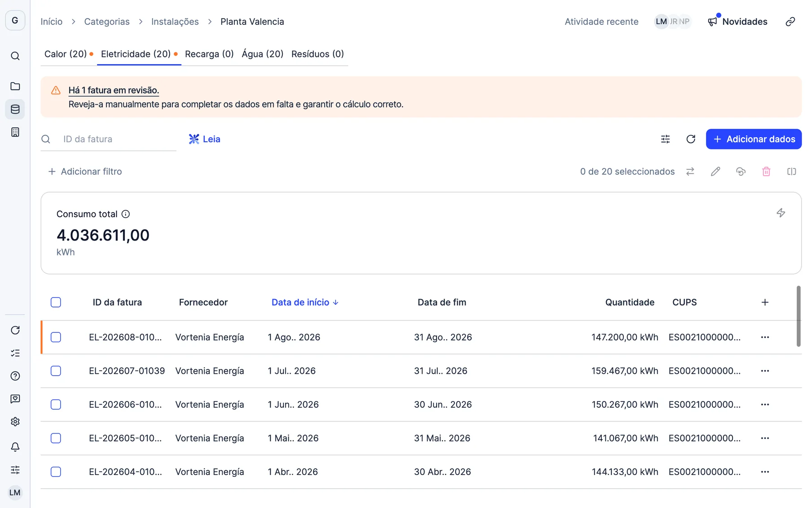Click the pencil edit icon for selected rows
This screenshot has height=508, width=812.
[x=715, y=172]
